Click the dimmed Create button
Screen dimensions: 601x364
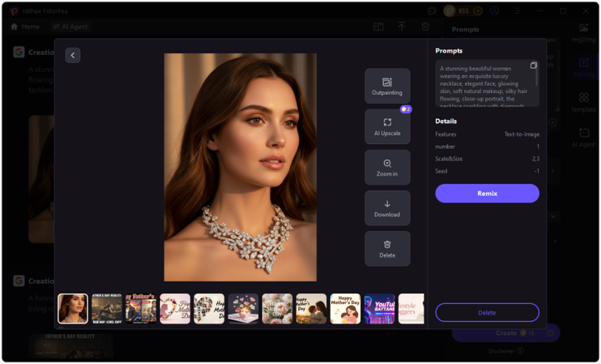pos(506,333)
